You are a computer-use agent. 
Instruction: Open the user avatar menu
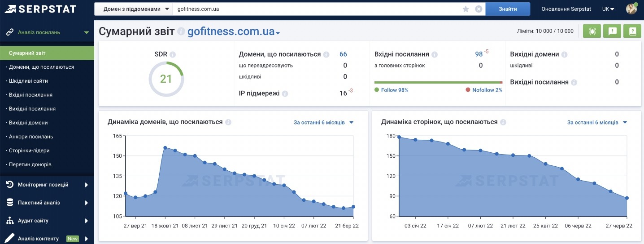coord(631,9)
